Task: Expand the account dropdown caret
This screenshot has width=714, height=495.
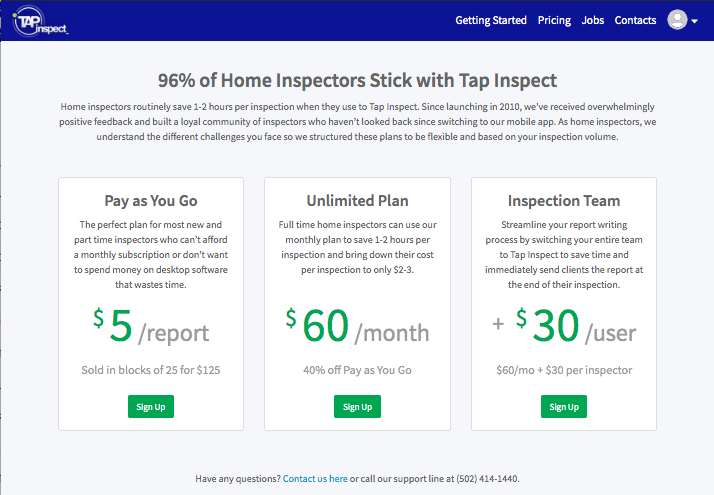Action: click(694, 21)
